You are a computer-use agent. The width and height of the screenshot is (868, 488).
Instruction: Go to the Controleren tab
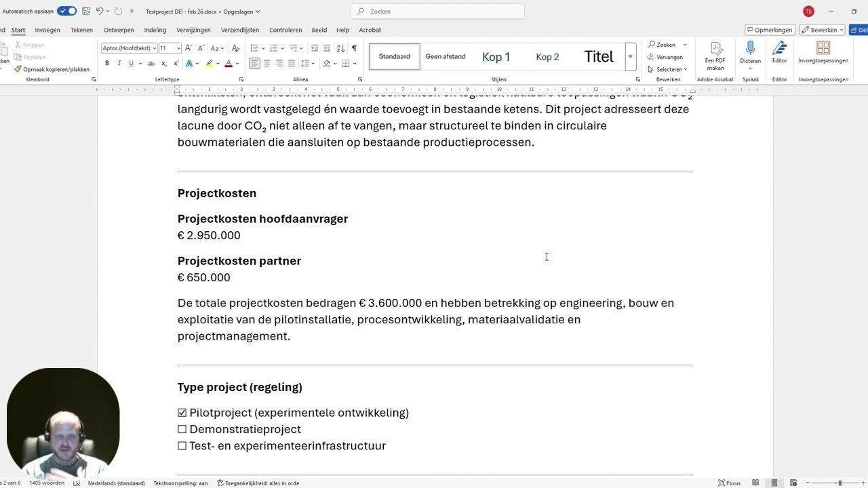tap(285, 30)
